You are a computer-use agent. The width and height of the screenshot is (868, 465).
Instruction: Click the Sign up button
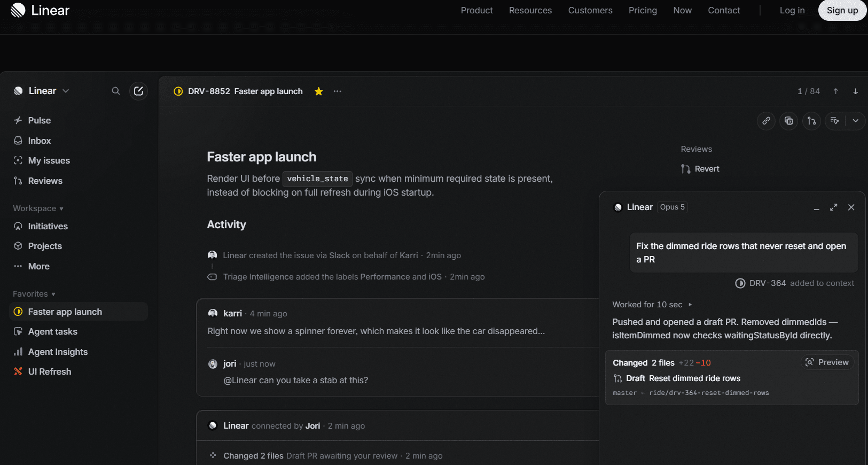click(x=842, y=10)
